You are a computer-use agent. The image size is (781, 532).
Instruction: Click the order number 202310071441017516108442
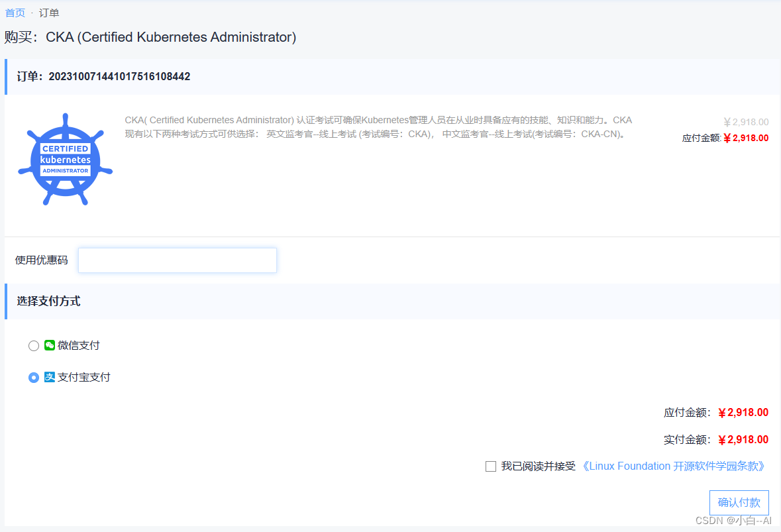click(x=119, y=76)
